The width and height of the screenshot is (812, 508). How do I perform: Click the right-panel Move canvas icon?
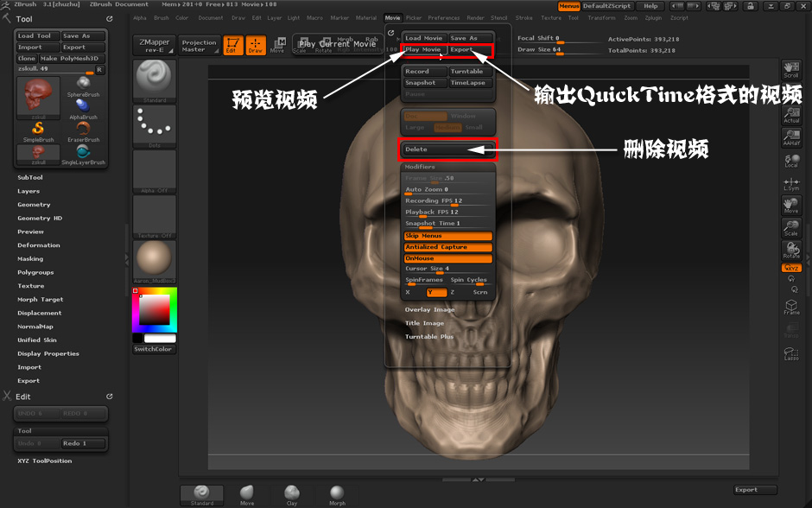[791, 206]
